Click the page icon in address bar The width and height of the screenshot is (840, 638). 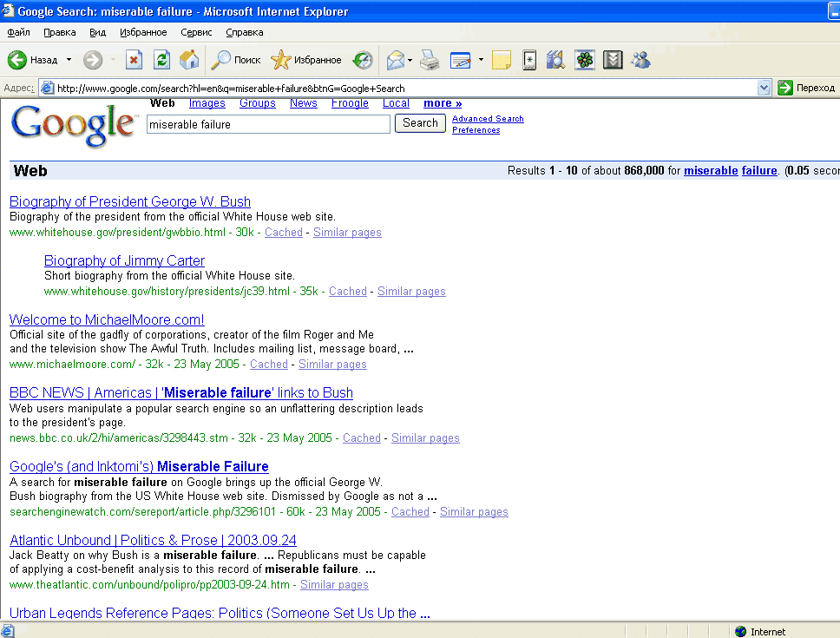coord(47,88)
